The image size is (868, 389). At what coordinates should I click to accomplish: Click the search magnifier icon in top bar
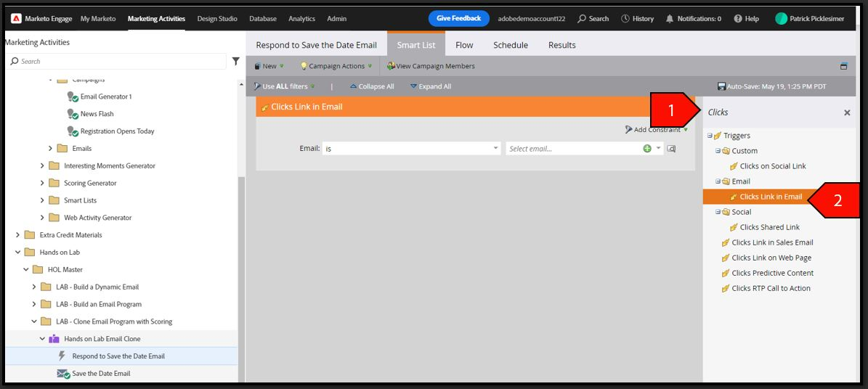point(581,18)
